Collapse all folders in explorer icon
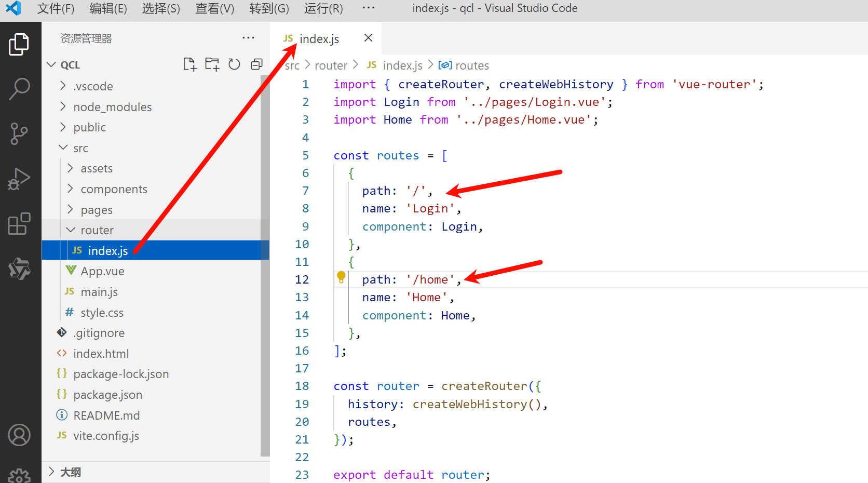Screen dimensions: 868x483 (x=256, y=64)
